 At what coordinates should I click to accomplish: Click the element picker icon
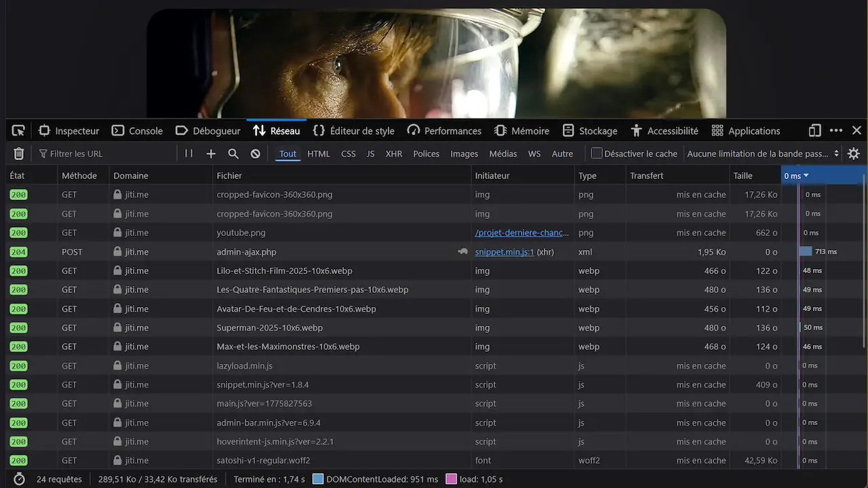pyautogui.click(x=18, y=131)
